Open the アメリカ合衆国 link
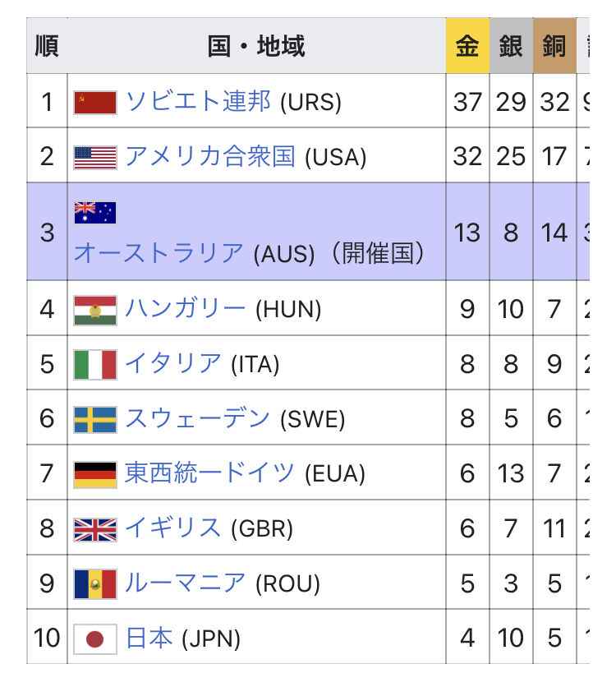Viewport: 616px width, 673px height. (210, 156)
